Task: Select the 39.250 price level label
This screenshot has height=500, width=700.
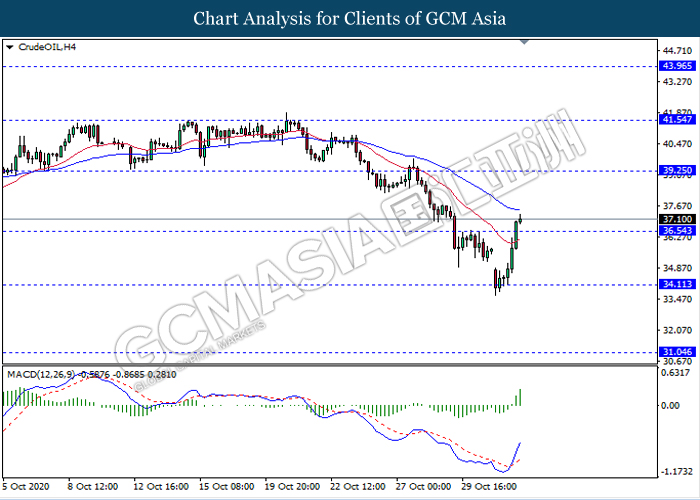Action: 677,170
